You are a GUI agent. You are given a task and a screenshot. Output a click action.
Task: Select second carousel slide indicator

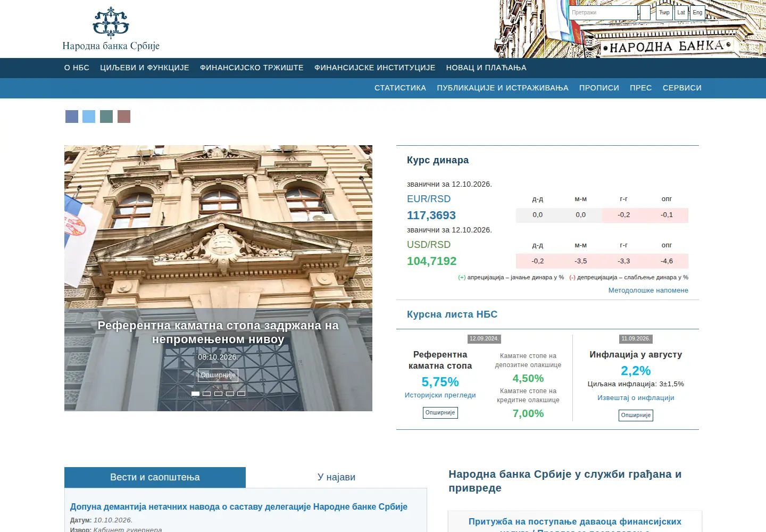point(207,394)
